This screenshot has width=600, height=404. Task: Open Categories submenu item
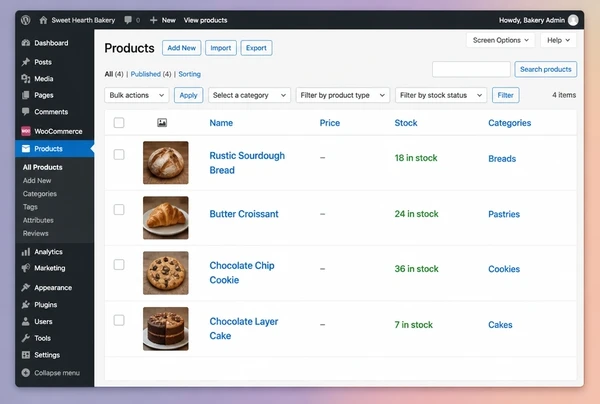(39, 194)
